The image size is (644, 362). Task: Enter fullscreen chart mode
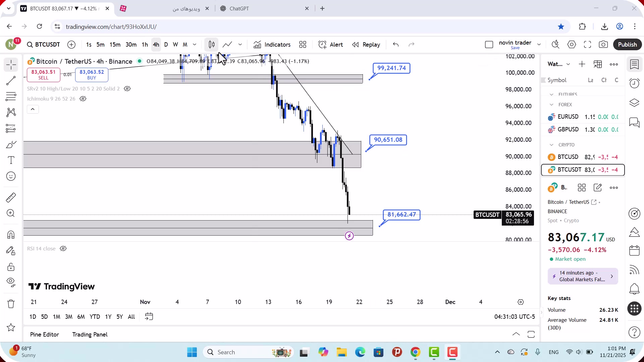588,45
